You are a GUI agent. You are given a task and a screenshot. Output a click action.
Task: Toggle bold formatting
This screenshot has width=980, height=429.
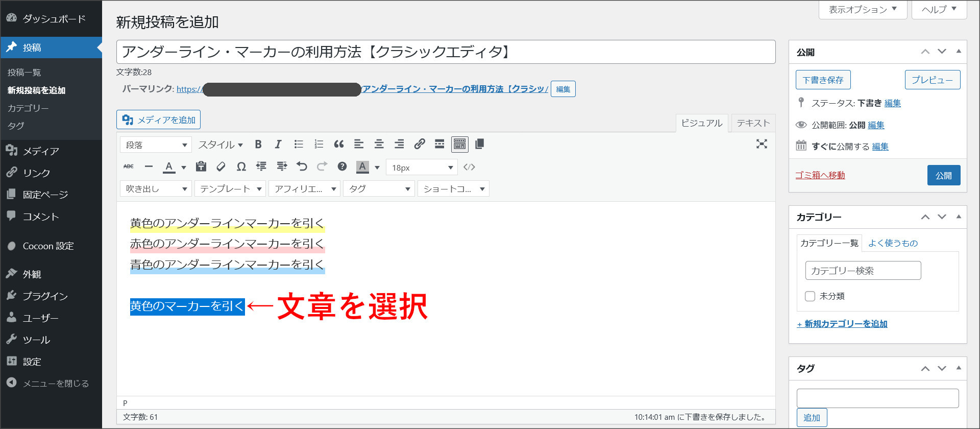[x=258, y=145]
